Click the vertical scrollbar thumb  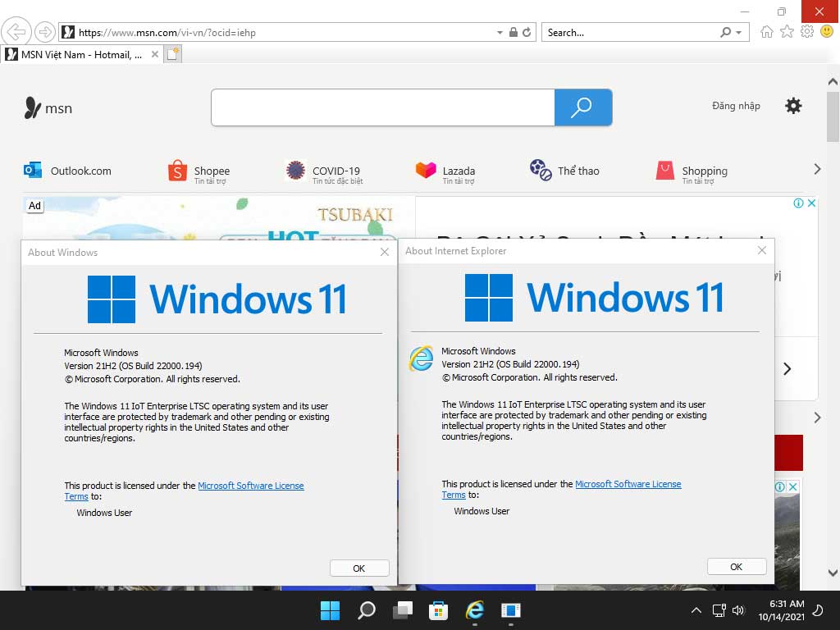(x=833, y=116)
